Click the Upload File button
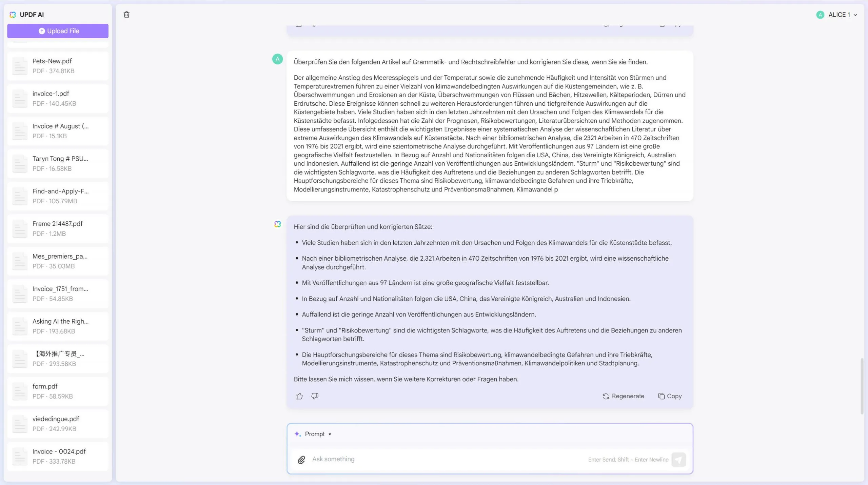 58,31
